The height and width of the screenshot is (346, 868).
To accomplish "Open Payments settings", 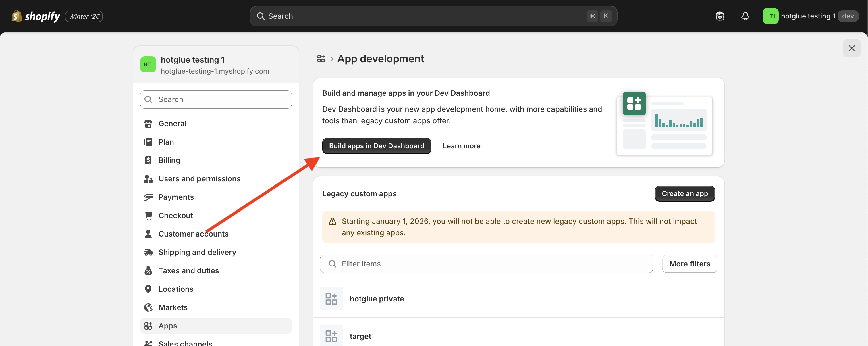I will coord(176,197).
